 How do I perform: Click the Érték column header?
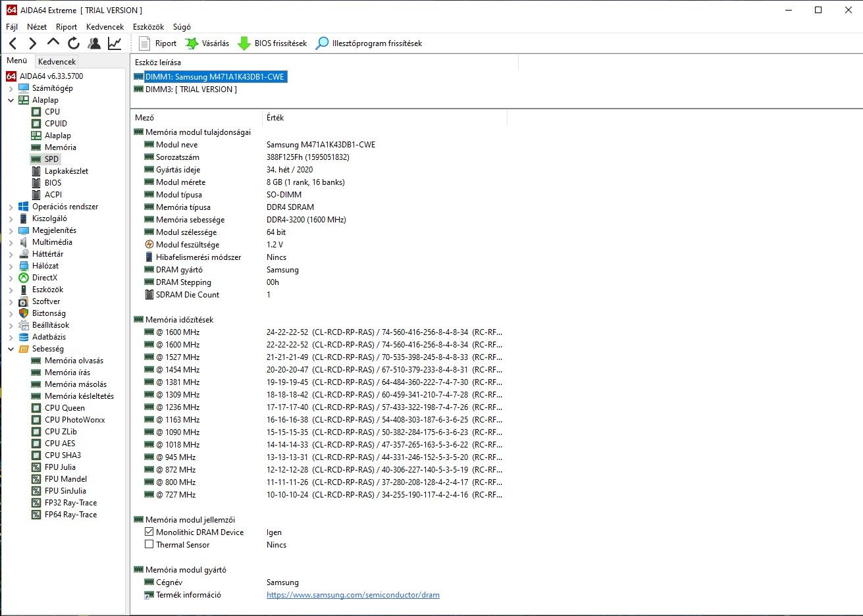(384, 118)
